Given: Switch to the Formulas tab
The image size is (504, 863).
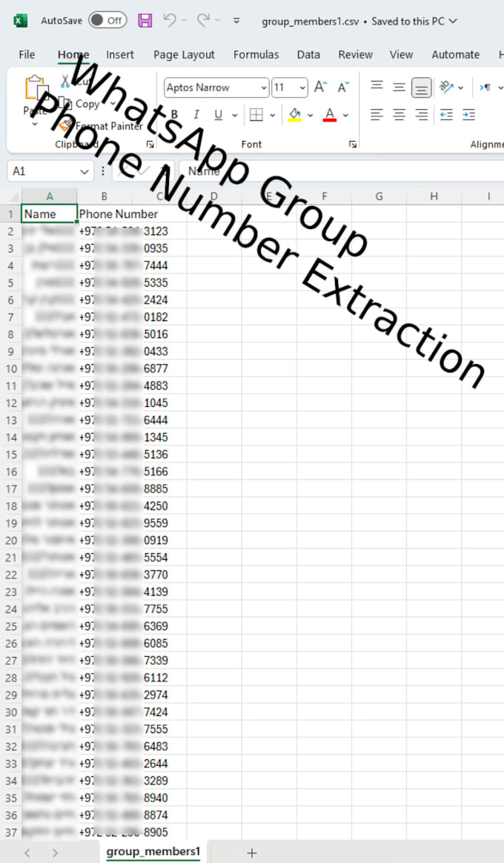Looking at the screenshot, I should tap(256, 54).
